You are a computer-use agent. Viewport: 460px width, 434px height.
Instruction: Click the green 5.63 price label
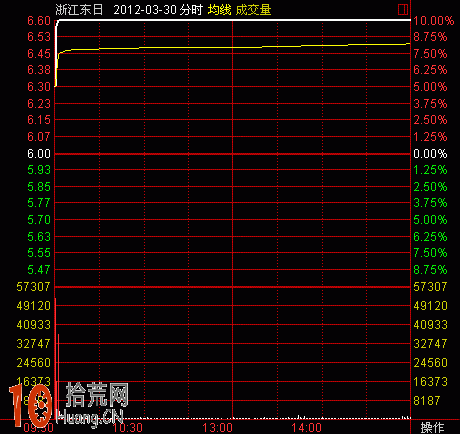tap(39, 237)
